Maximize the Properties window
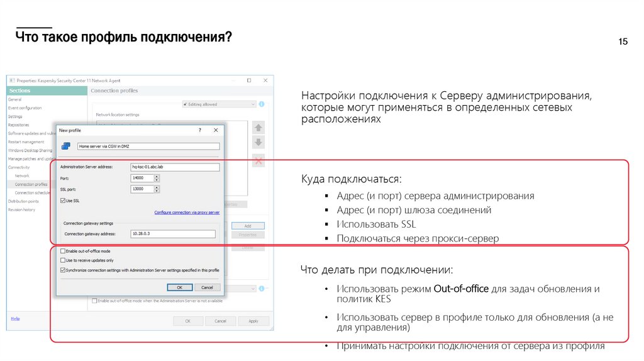Image resolution: width=644 pixels, height=361 pixels. (x=249, y=81)
